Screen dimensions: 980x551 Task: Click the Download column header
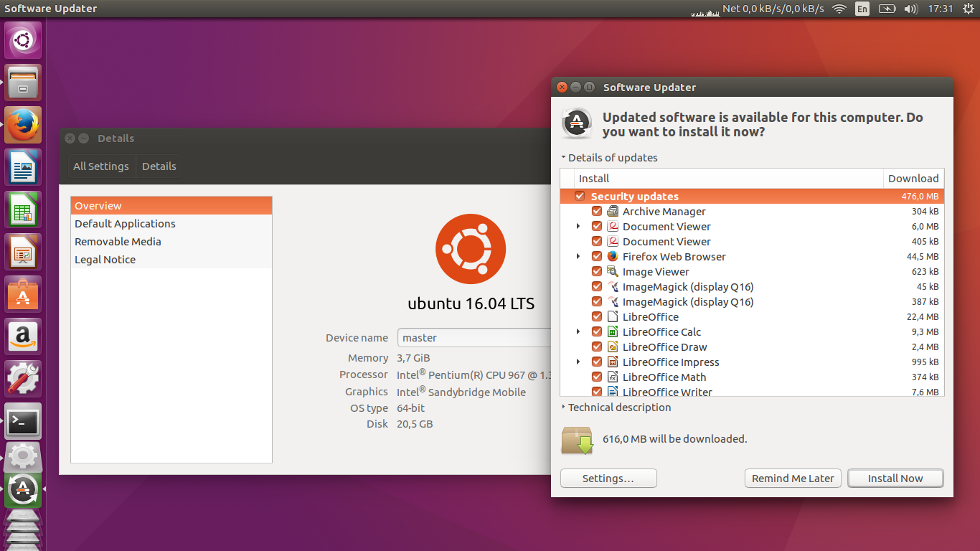pos(913,179)
